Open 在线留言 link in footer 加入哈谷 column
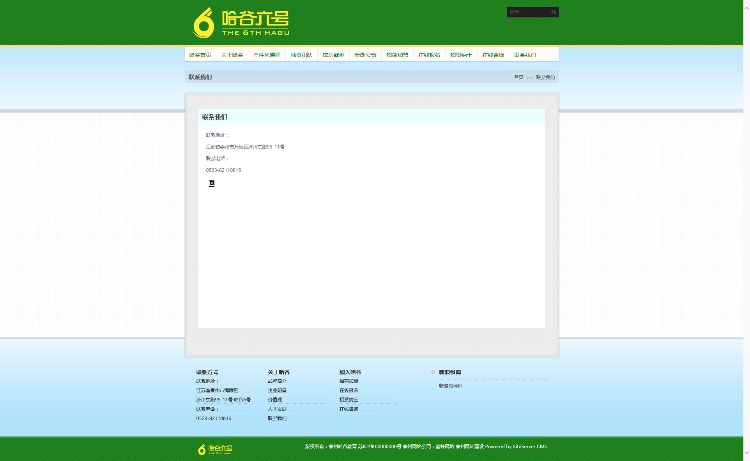 [349, 409]
